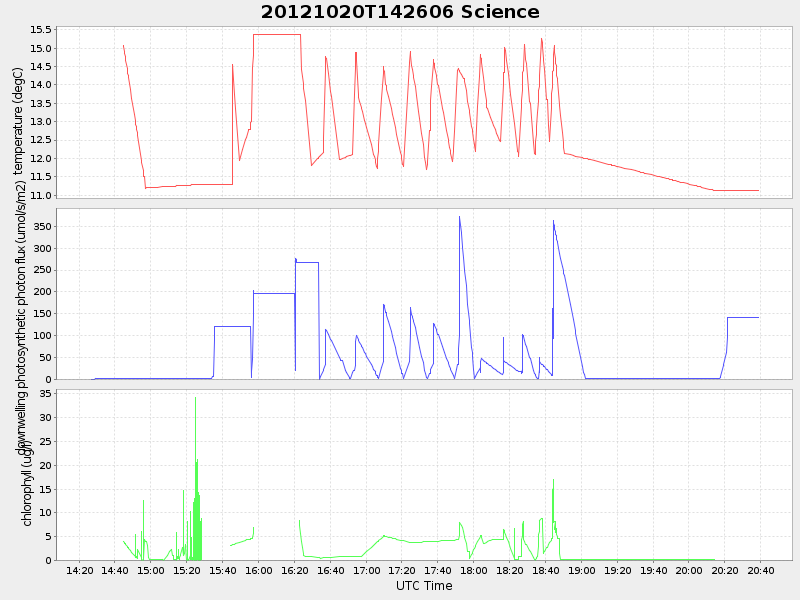This screenshot has height=600, width=800.
Task: Select the UTC Time axis label
Action: point(424,586)
